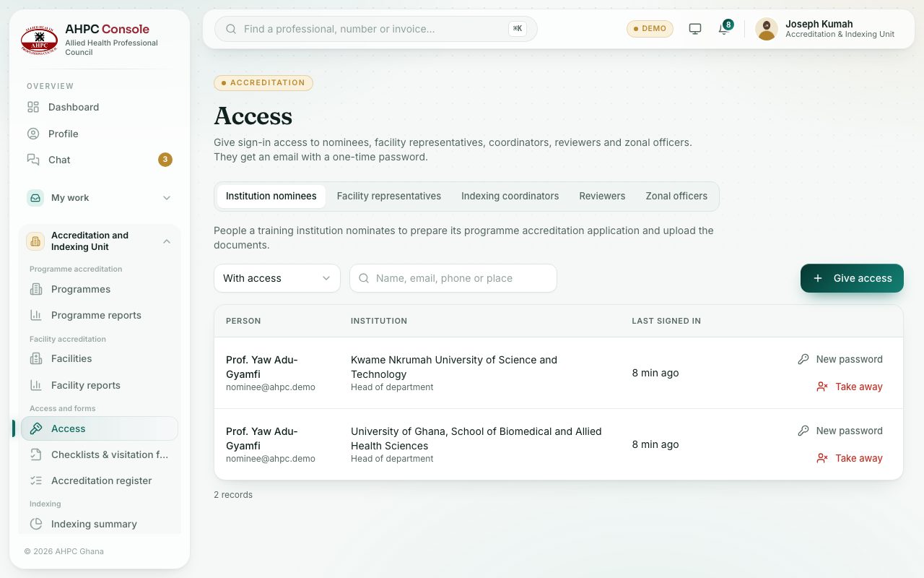Click the key icon in Kwame Nkrumah row
This screenshot has height=578, width=924.
[803, 359]
